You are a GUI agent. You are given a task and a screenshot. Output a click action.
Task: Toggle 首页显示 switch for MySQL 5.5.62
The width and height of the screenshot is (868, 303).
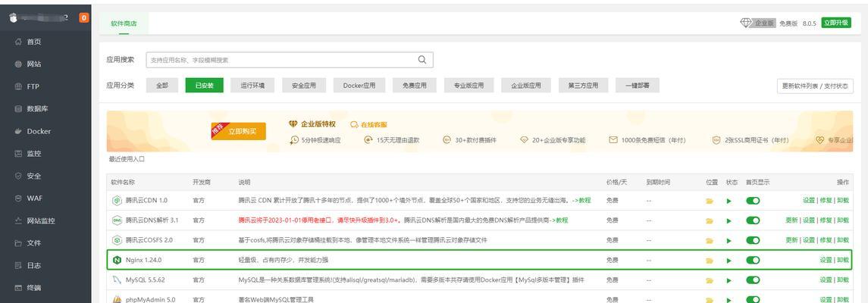click(x=753, y=280)
